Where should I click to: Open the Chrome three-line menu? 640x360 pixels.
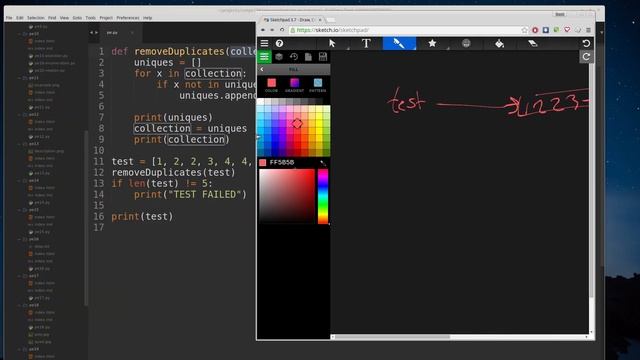tap(588, 30)
